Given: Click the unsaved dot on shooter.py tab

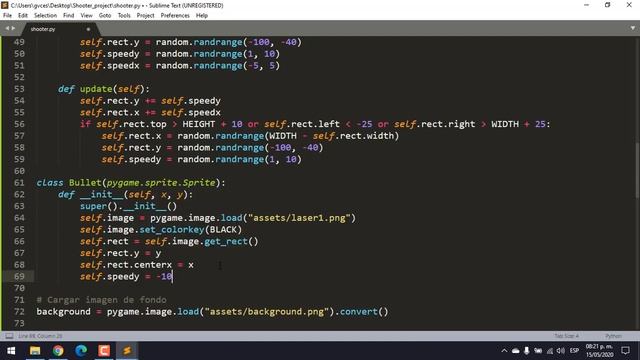Looking at the screenshot, I should 88,29.
